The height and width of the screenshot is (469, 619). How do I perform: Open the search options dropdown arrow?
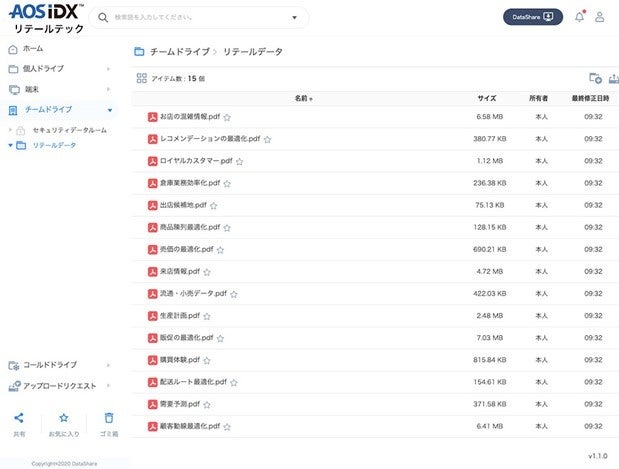294,17
